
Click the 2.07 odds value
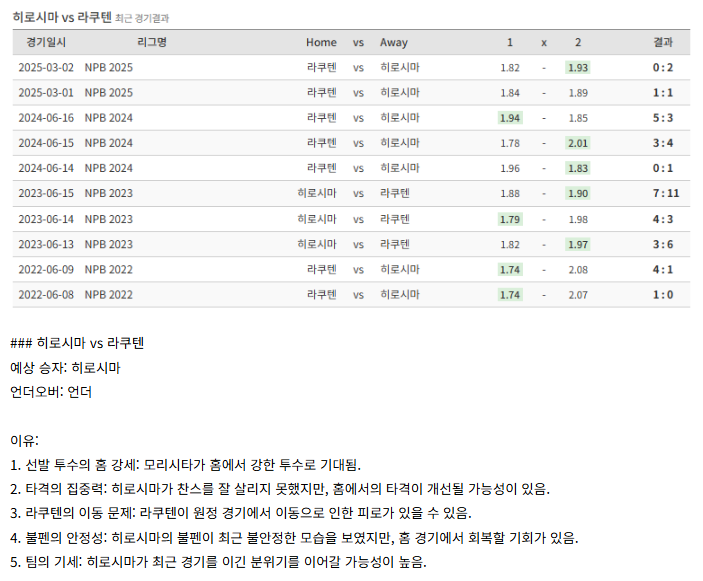click(578, 295)
